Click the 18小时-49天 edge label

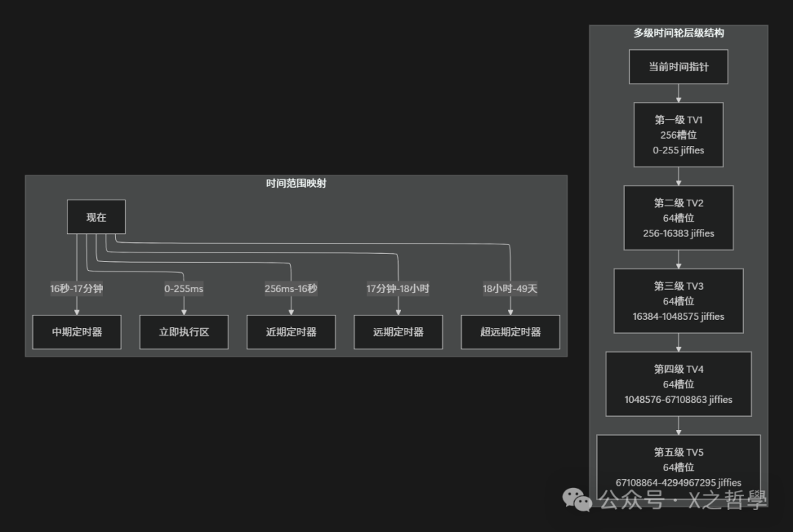coord(510,288)
